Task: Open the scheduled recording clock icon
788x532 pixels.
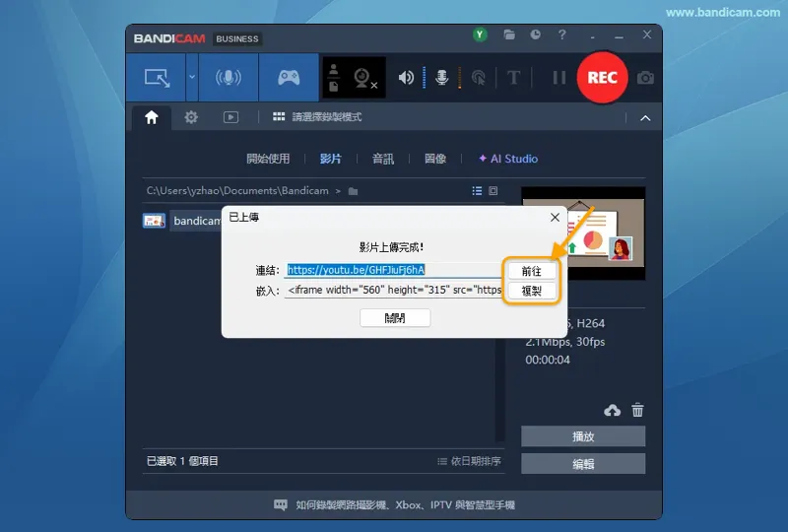Action: point(536,34)
